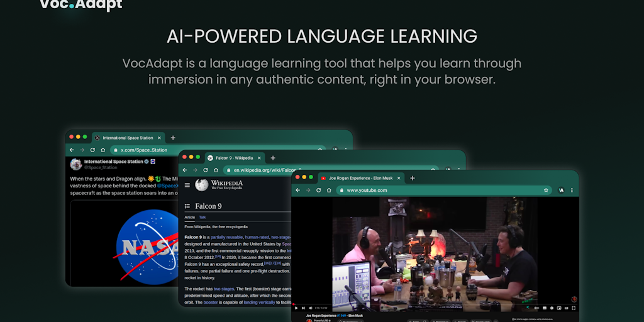
Task: Toggle subtitles on the YouTube player
Action: point(544,308)
